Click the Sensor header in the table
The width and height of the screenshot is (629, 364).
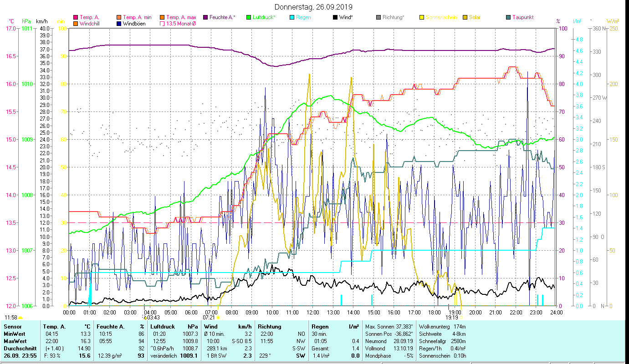click(x=12, y=327)
